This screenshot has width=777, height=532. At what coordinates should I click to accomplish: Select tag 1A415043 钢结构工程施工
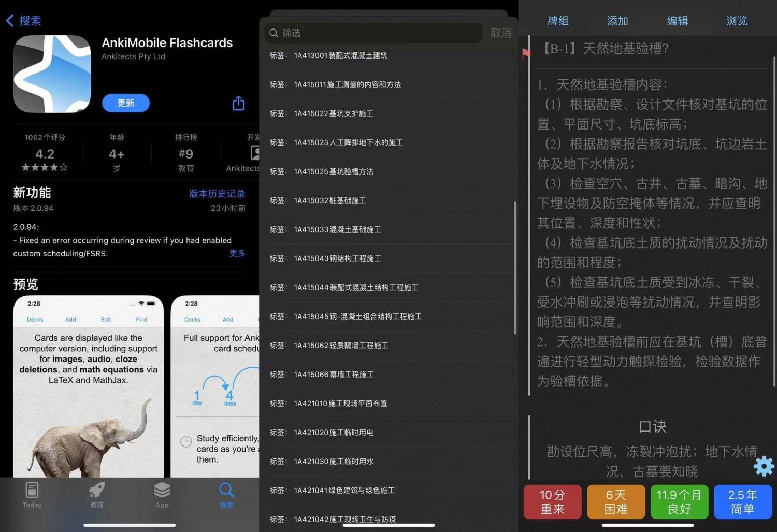point(388,258)
